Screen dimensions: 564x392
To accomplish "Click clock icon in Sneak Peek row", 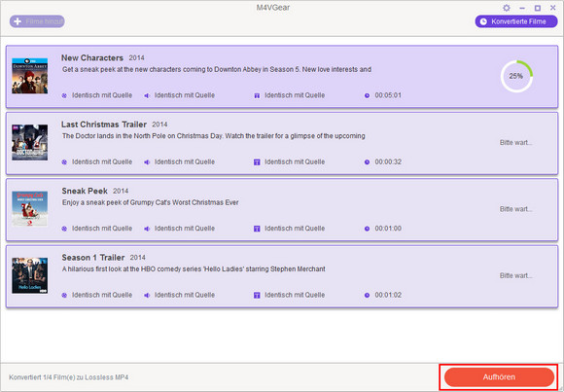I will click(x=367, y=229).
